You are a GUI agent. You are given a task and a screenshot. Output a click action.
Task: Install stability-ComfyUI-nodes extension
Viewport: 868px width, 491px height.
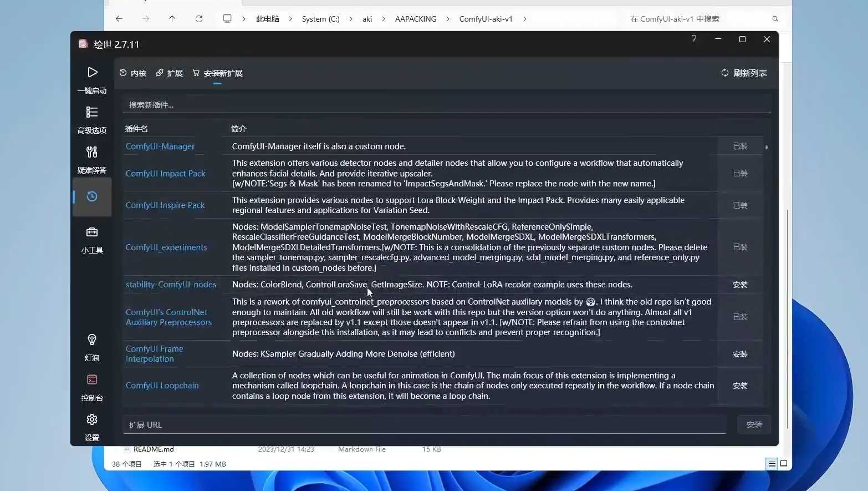coord(740,285)
